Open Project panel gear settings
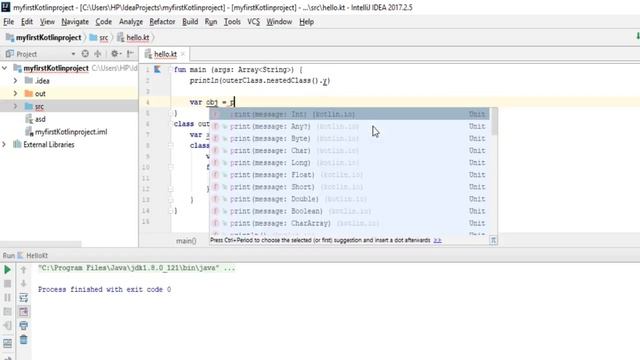This screenshot has width=640, height=360. 116,53
